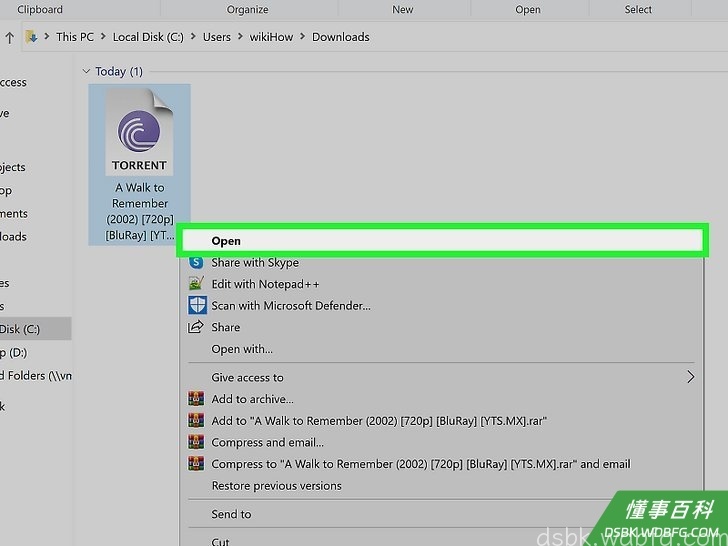Collapse the Today (1) group
Screen dimensions: 728x546
pyautogui.click(x=86, y=71)
